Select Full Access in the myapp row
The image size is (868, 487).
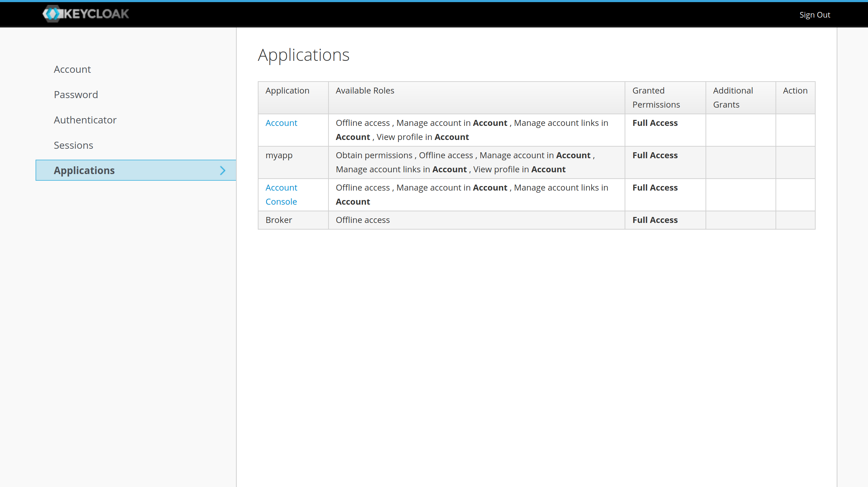(655, 155)
